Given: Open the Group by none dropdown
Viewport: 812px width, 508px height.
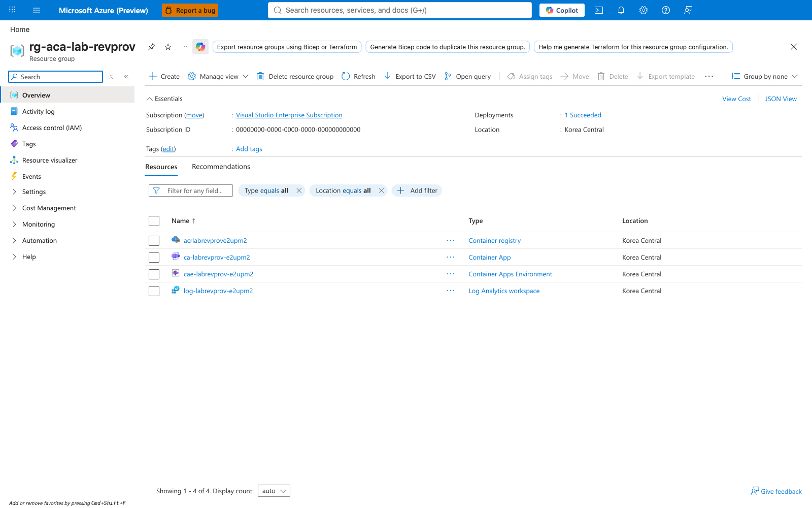Looking at the screenshot, I should (x=765, y=76).
